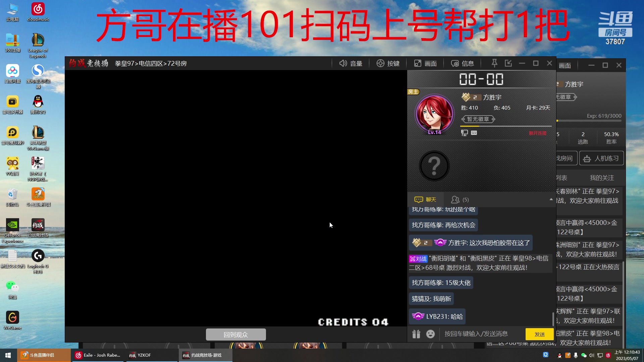Screen dimensions: 644x362
Task: Open 约战竞技场 desktop icon
Action: click(38, 228)
